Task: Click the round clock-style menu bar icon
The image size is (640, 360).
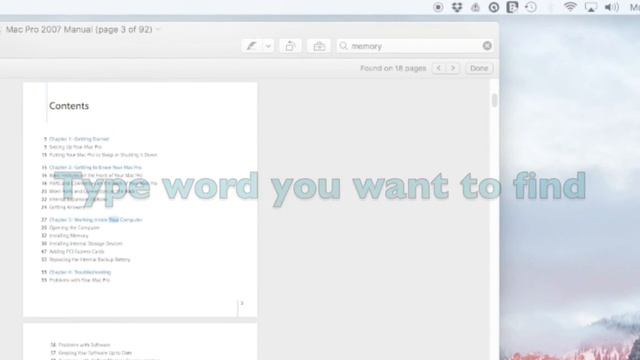Action: coord(493,7)
